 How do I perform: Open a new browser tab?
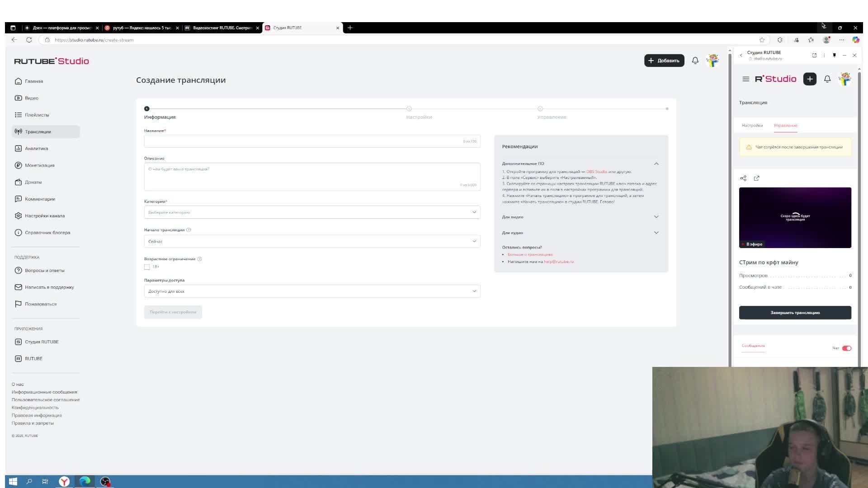click(350, 28)
